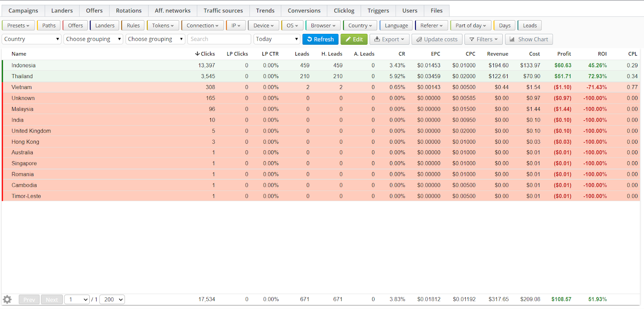
Task: Sort by the ROI column header
Action: [602, 54]
